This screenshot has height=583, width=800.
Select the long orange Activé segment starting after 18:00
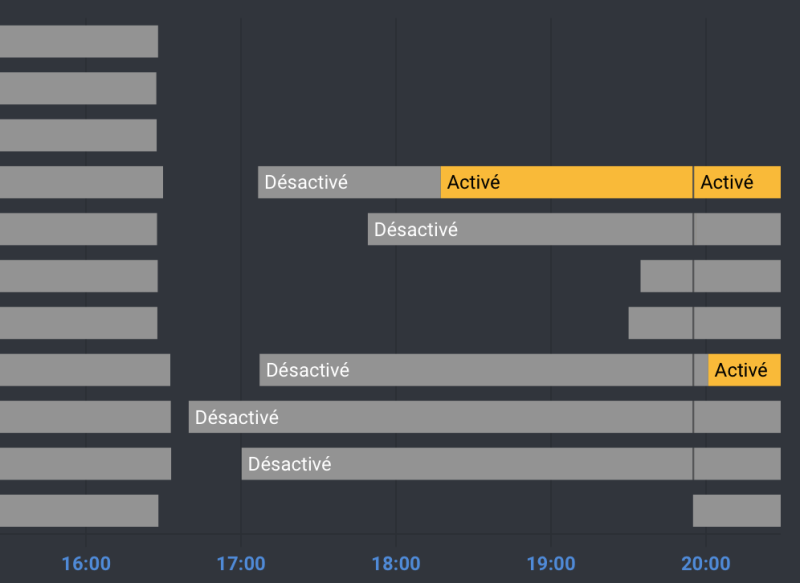point(566,182)
